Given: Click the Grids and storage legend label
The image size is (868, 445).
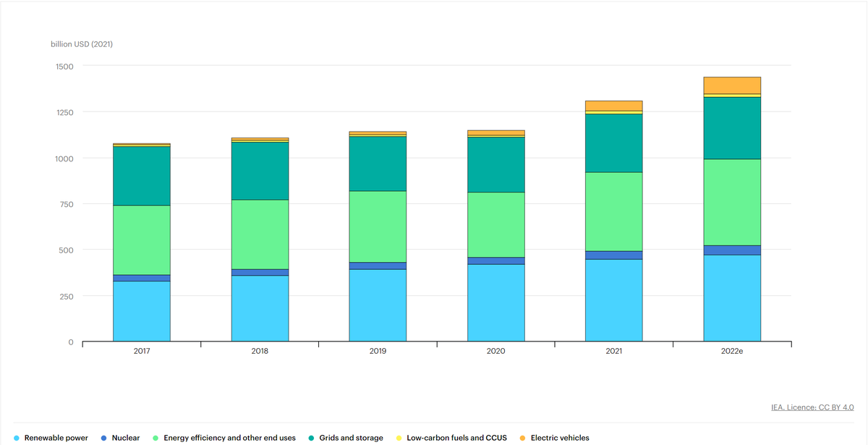Looking at the screenshot, I should (353, 438).
